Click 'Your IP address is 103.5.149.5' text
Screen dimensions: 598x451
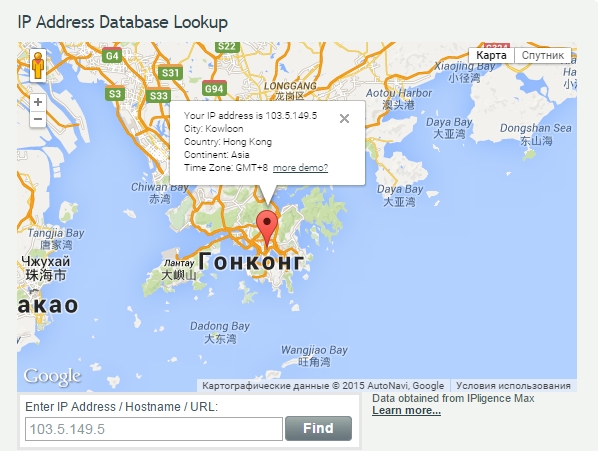click(x=251, y=116)
